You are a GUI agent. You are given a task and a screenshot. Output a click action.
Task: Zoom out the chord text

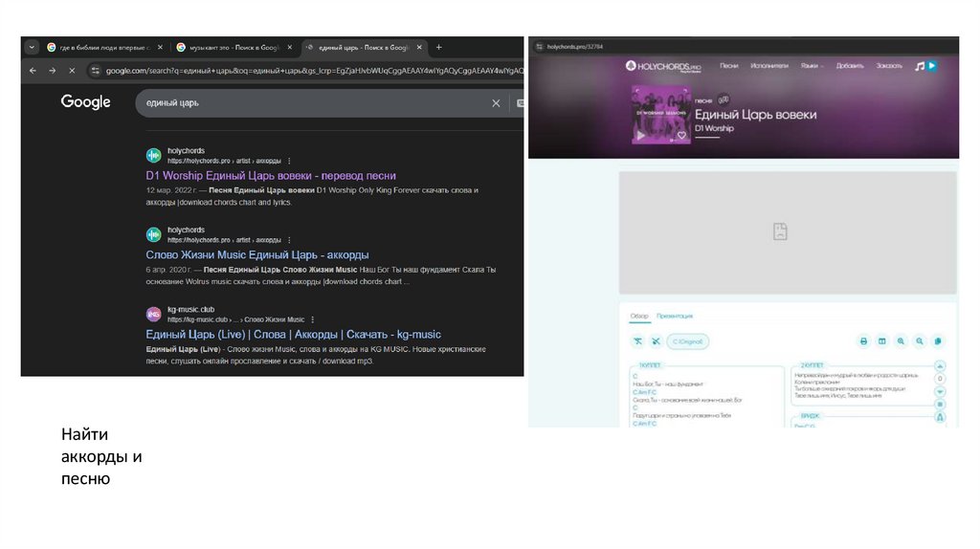(920, 341)
